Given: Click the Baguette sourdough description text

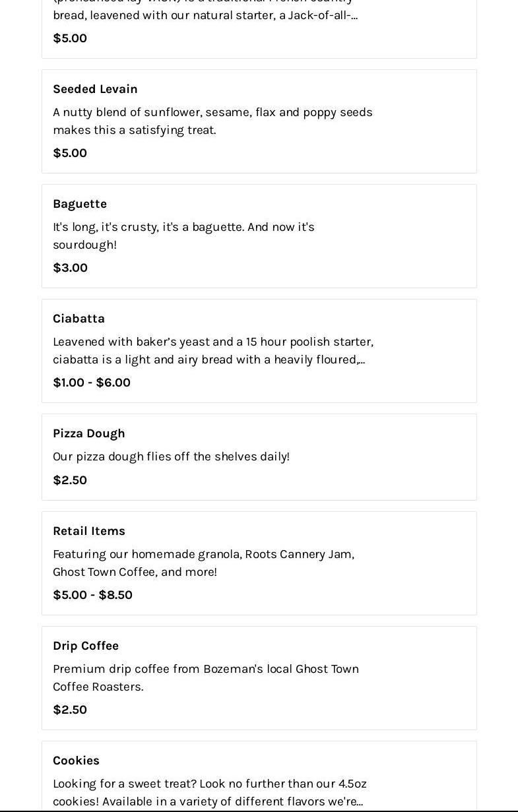Looking at the screenshot, I should pos(183,235).
